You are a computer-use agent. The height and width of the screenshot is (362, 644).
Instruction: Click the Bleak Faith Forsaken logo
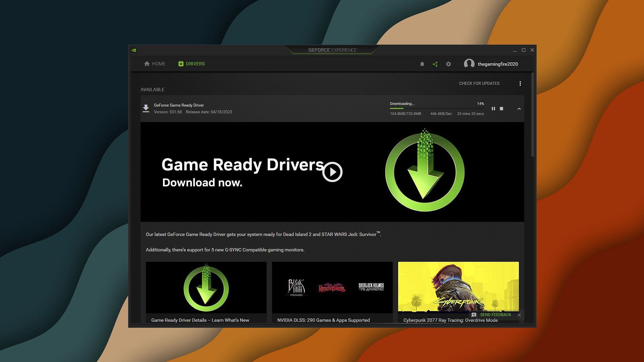coord(297,288)
